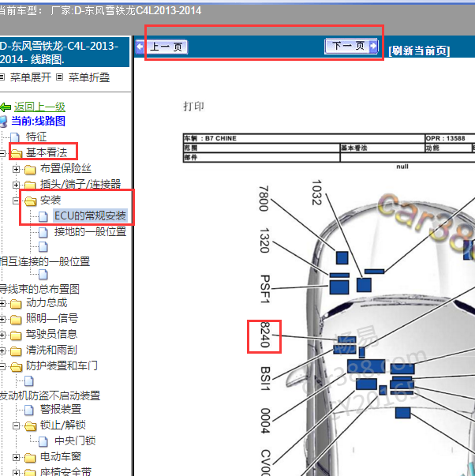The image size is (475, 476).
Task: Collapse the 防护装置和车门 folder
Action: (x=2, y=366)
